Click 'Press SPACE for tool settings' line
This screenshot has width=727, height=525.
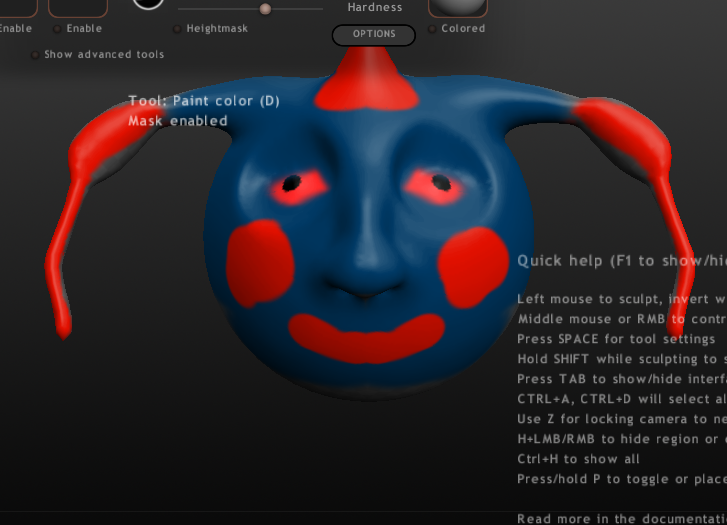point(616,339)
